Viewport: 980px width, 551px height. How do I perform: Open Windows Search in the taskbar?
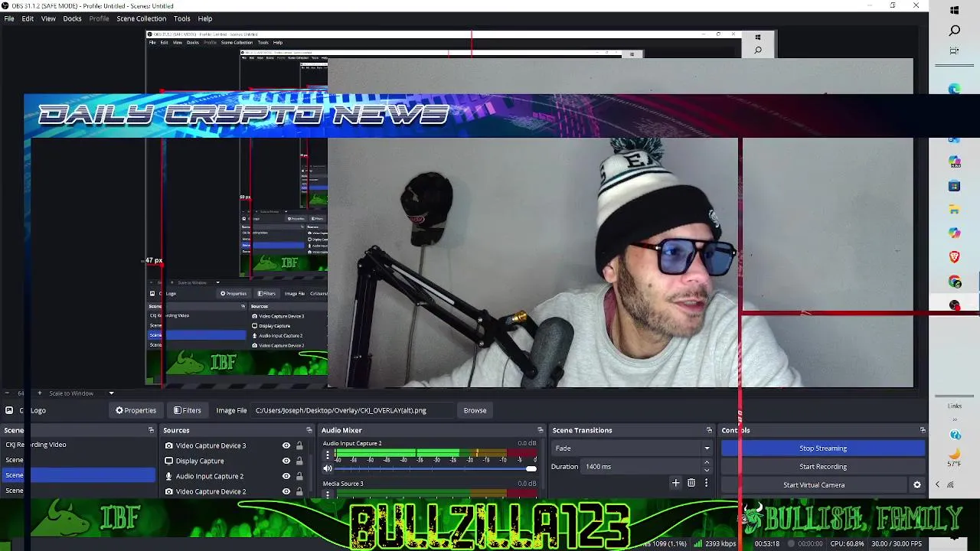[954, 31]
